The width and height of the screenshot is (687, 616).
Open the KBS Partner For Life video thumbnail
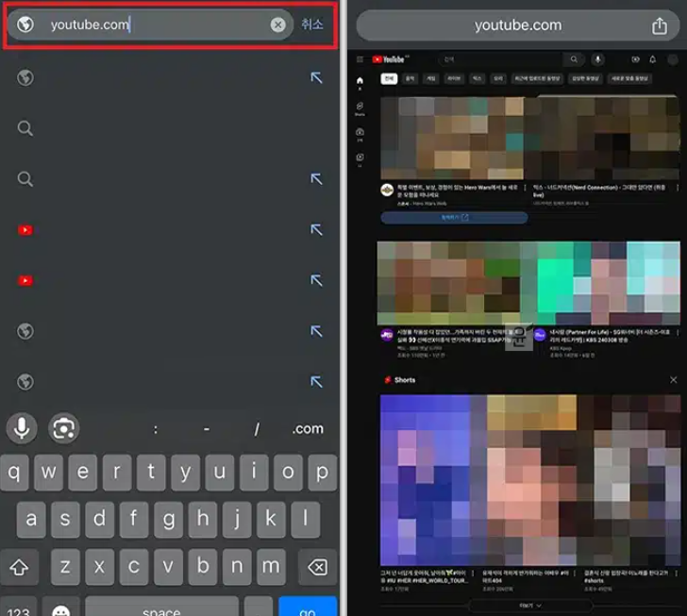click(605, 283)
